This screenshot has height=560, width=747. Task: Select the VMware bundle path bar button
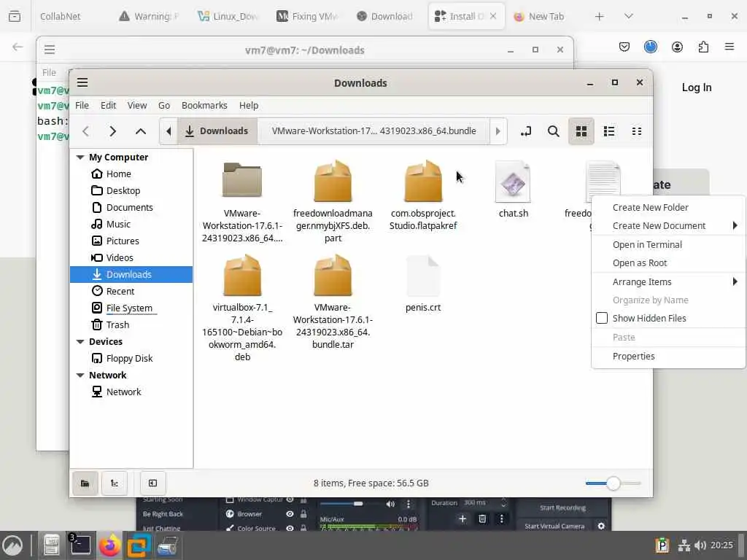click(373, 131)
